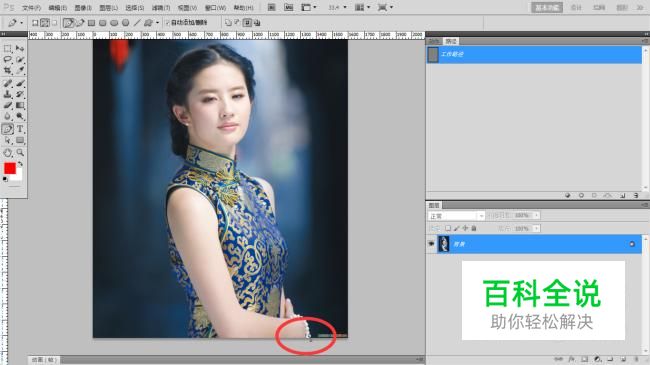Open custom shape geometry options arrow
Viewport: 650px width, 365px height.
click(x=158, y=23)
